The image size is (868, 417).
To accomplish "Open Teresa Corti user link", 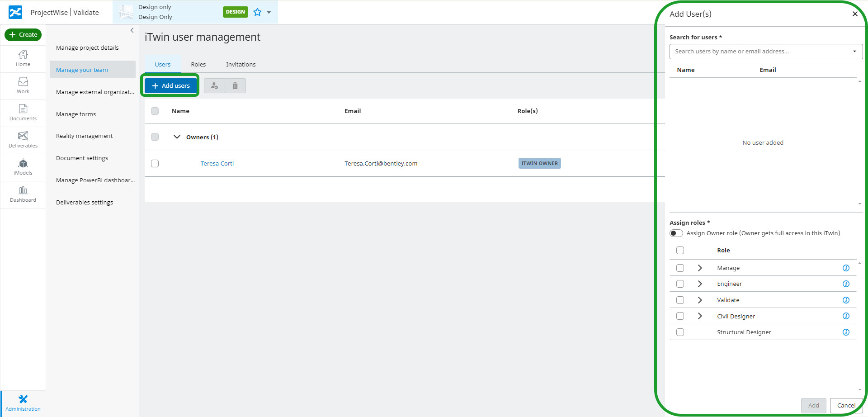I will click(x=217, y=163).
